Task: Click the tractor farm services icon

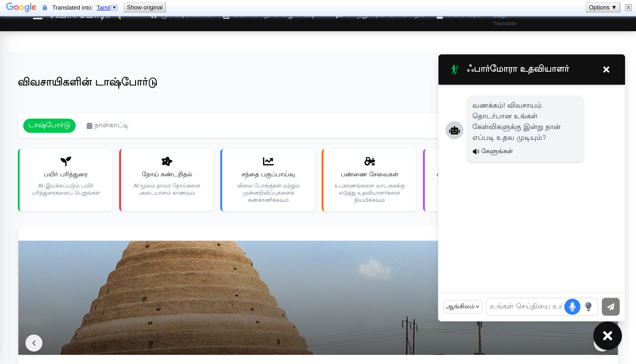Action: (x=369, y=161)
